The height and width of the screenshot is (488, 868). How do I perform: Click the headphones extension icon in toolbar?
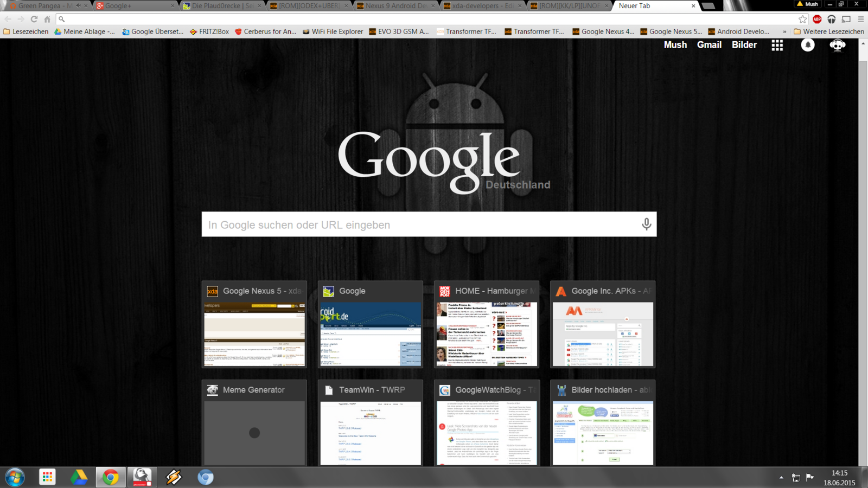(831, 19)
